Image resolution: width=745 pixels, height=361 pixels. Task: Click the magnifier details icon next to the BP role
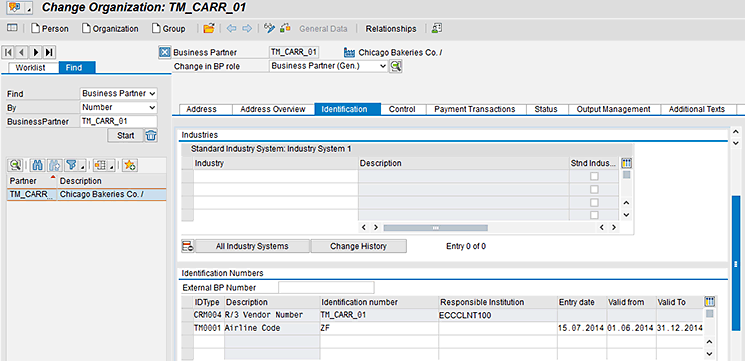point(395,66)
